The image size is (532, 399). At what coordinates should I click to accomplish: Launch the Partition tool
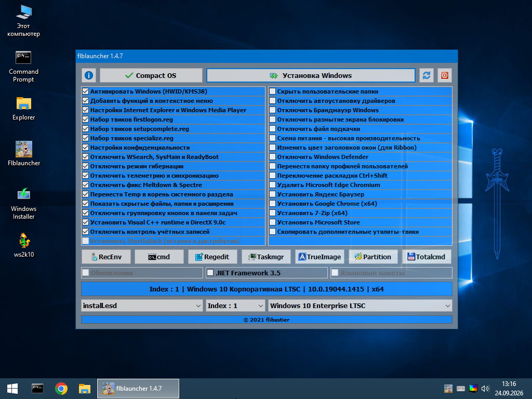373,257
